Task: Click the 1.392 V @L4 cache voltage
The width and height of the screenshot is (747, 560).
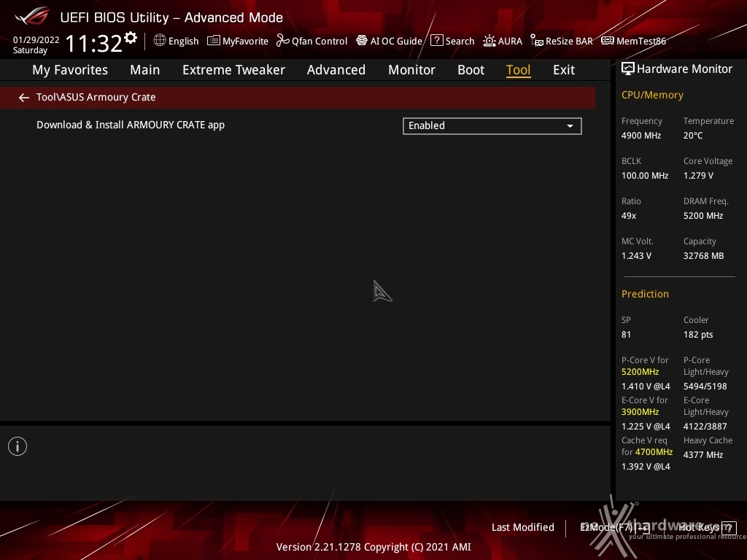Action: 646,467
